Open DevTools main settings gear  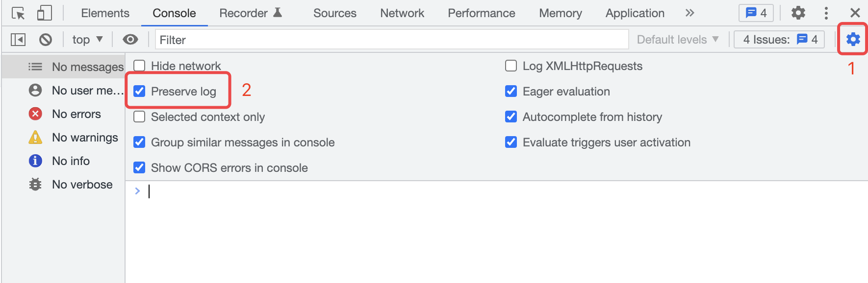pyautogui.click(x=798, y=13)
